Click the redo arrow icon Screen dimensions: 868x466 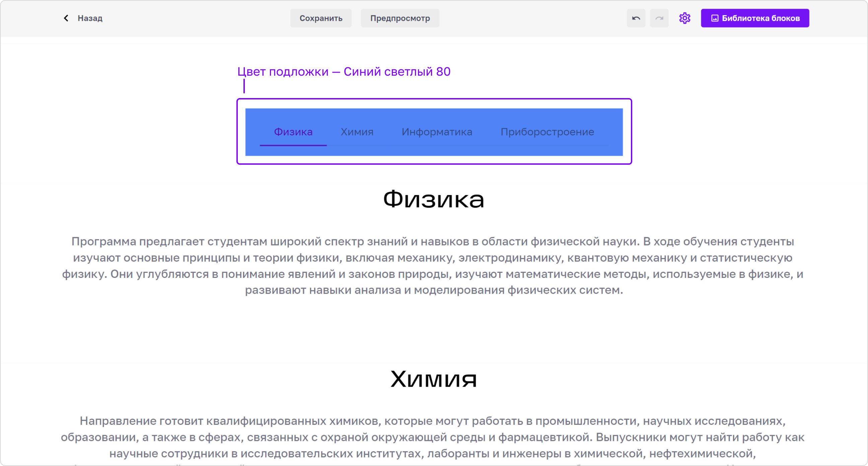pos(659,18)
